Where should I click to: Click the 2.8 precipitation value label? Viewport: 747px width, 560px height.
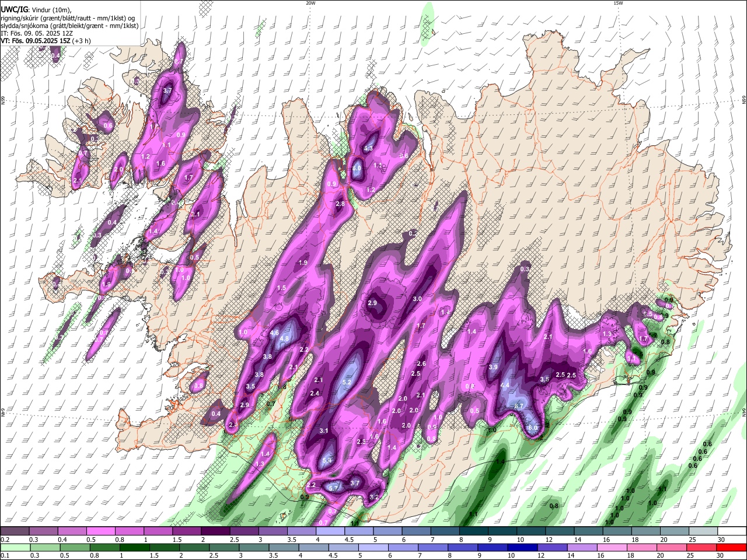pyautogui.click(x=341, y=204)
